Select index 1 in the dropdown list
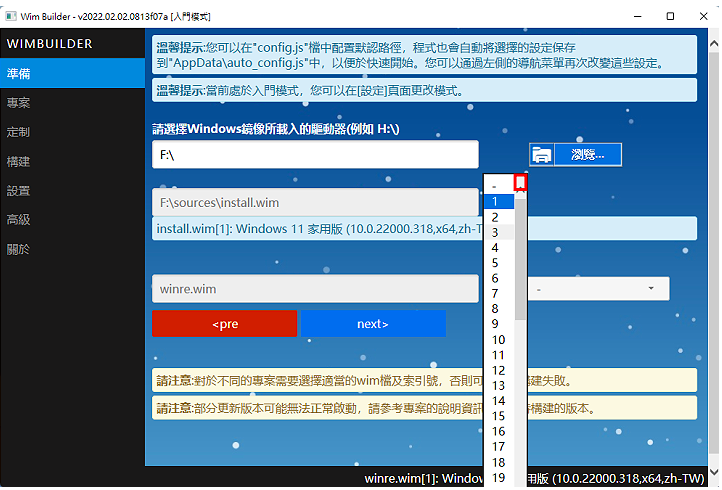The image size is (722, 490). click(x=499, y=201)
